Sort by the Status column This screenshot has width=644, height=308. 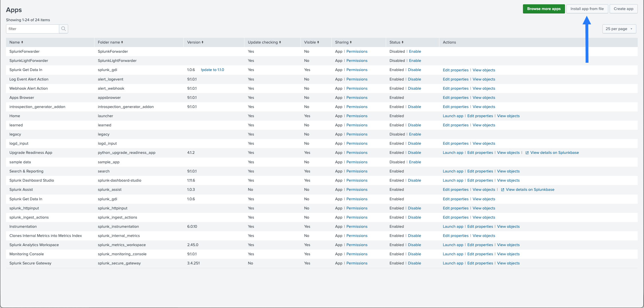(x=396, y=42)
